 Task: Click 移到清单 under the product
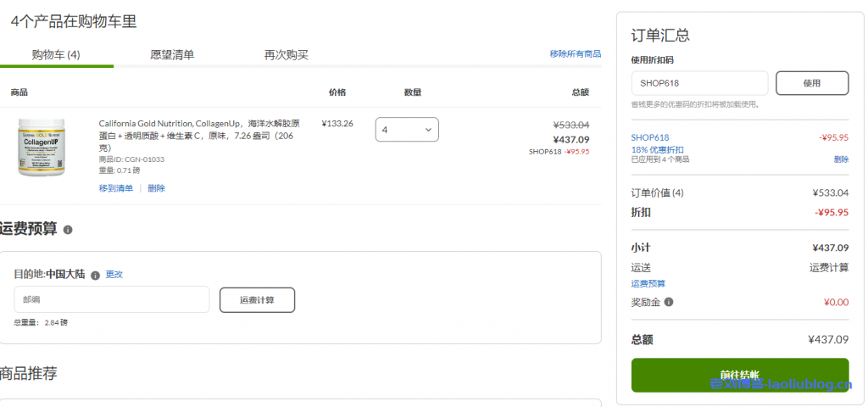(x=115, y=188)
